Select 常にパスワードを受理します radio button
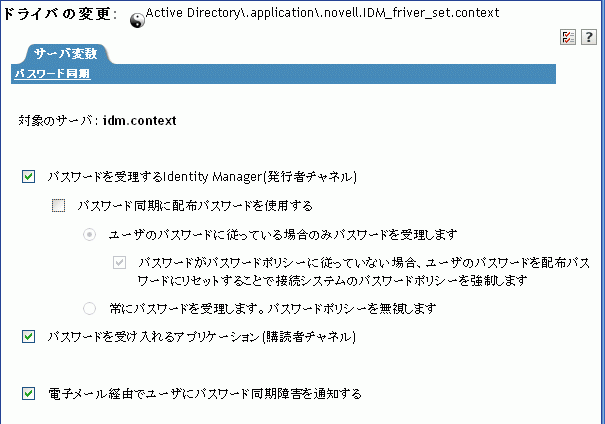 [90, 308]
